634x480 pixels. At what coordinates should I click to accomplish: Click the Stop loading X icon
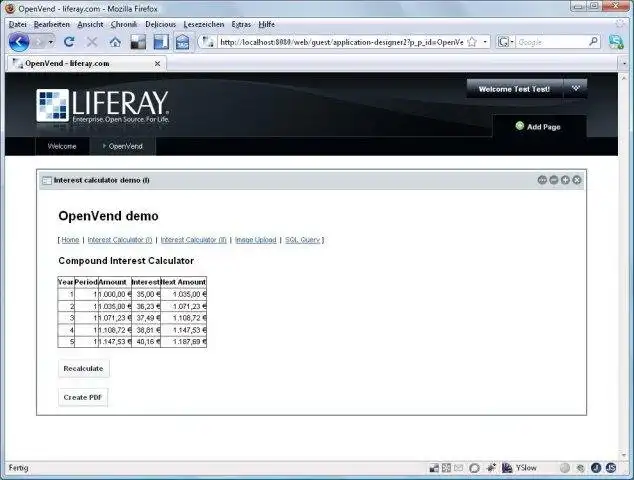(x=92, y=42)
